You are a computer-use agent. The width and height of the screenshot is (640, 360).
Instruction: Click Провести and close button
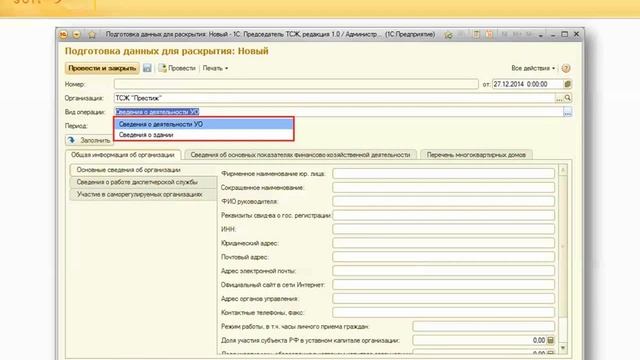coord(102,68)
